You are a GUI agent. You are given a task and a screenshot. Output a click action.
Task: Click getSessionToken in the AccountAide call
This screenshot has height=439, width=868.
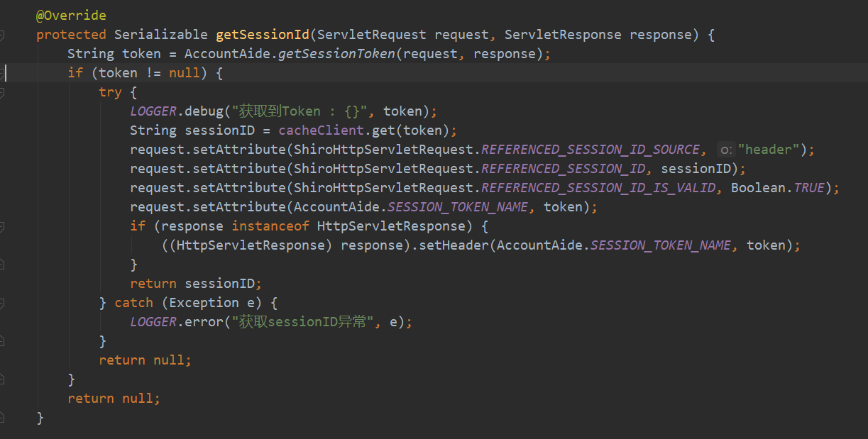click(x=336, y=54)
